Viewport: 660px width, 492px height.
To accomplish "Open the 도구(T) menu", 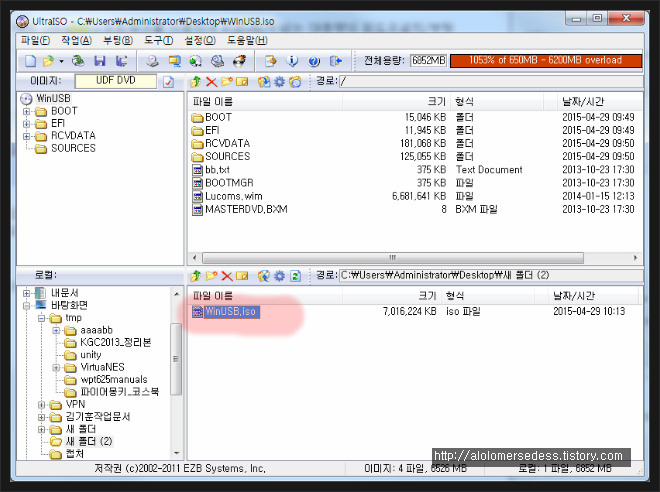I will (x=159, y=40).
